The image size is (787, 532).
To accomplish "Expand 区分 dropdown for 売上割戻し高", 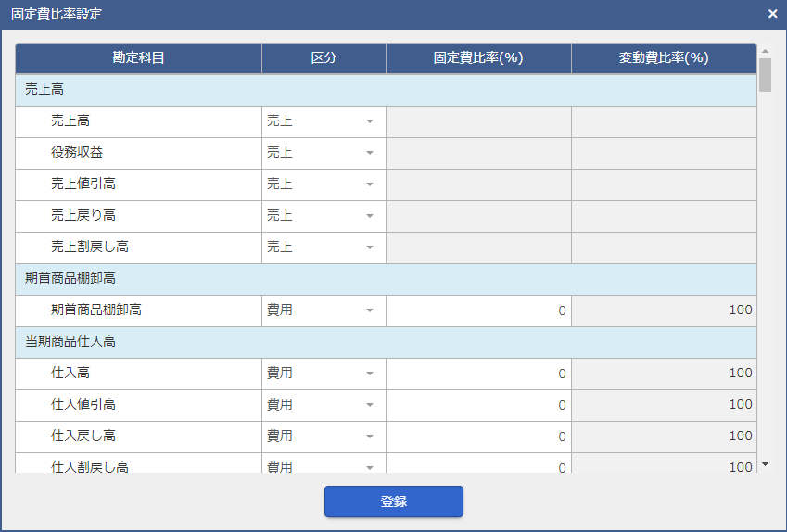I will coord(324,247).
